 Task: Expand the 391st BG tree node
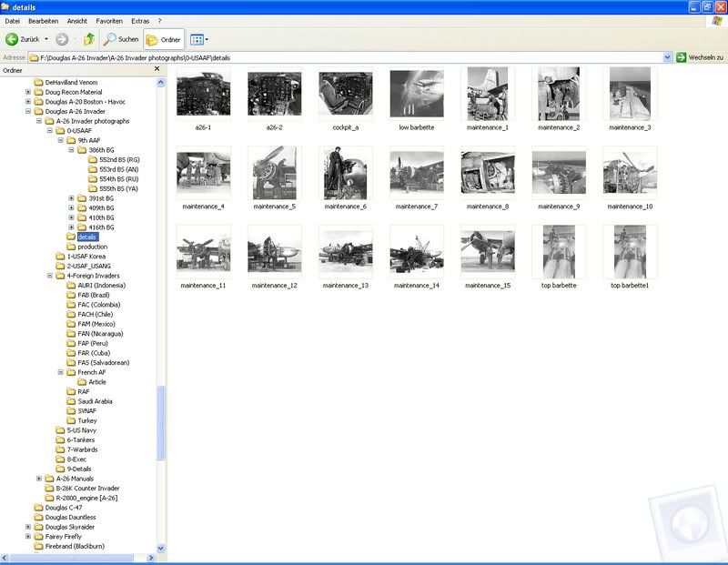click(x=72, y=198)
